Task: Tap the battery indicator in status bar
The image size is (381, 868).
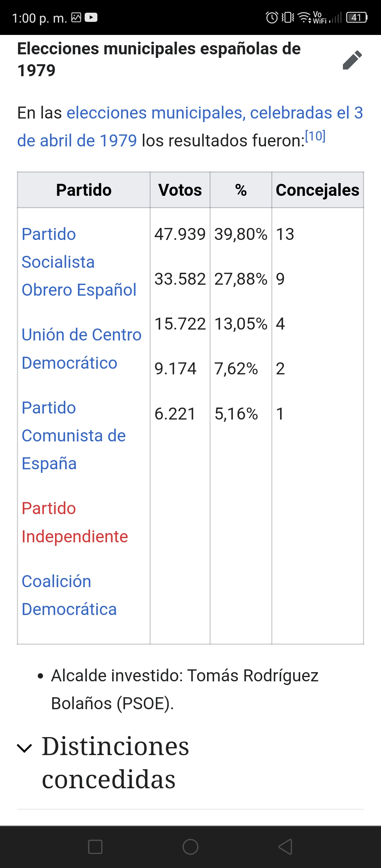Action: coord(357,17)
